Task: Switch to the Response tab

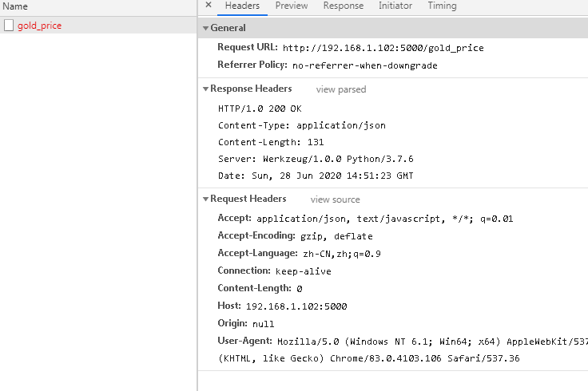Action: (x=344, y=6)
